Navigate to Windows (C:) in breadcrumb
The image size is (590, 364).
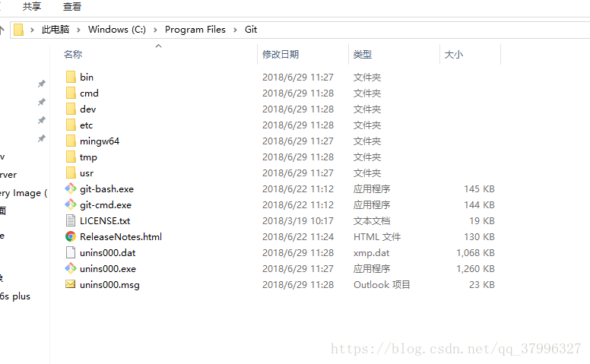(x=117, y=30)
